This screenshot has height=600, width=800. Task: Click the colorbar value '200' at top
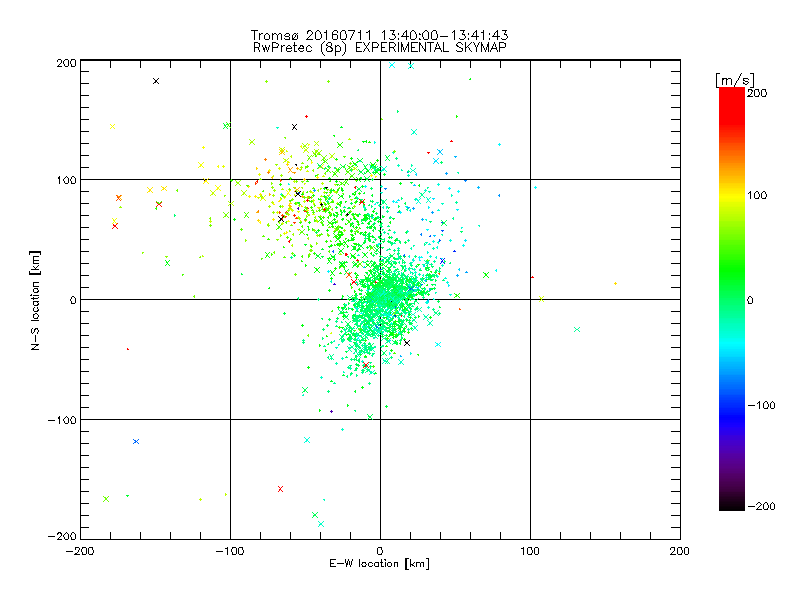click(x=757, y=93)
